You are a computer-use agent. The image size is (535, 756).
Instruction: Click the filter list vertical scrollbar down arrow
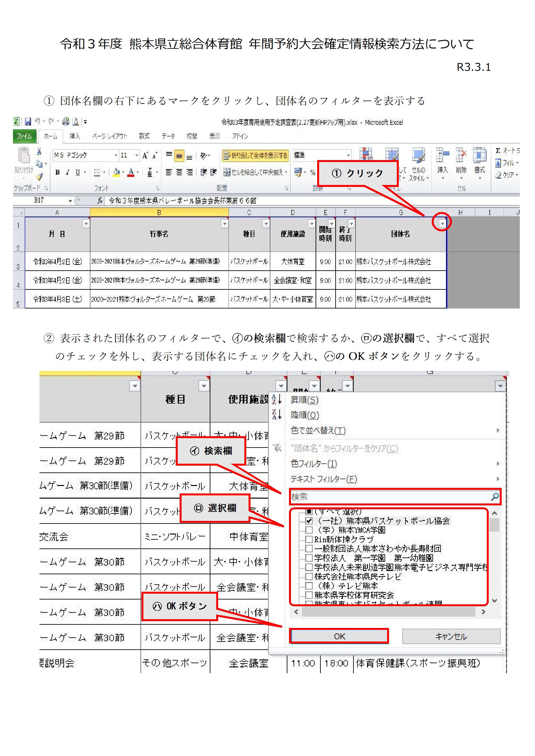494,600
